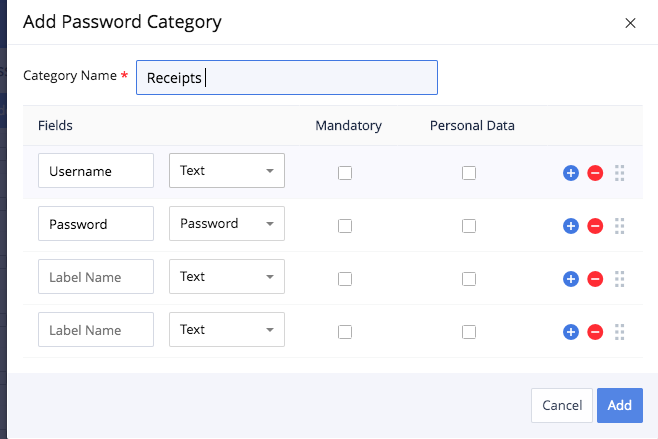Enable Personal Data for the Password field
The image size is (658, 439).
point(469,225)
